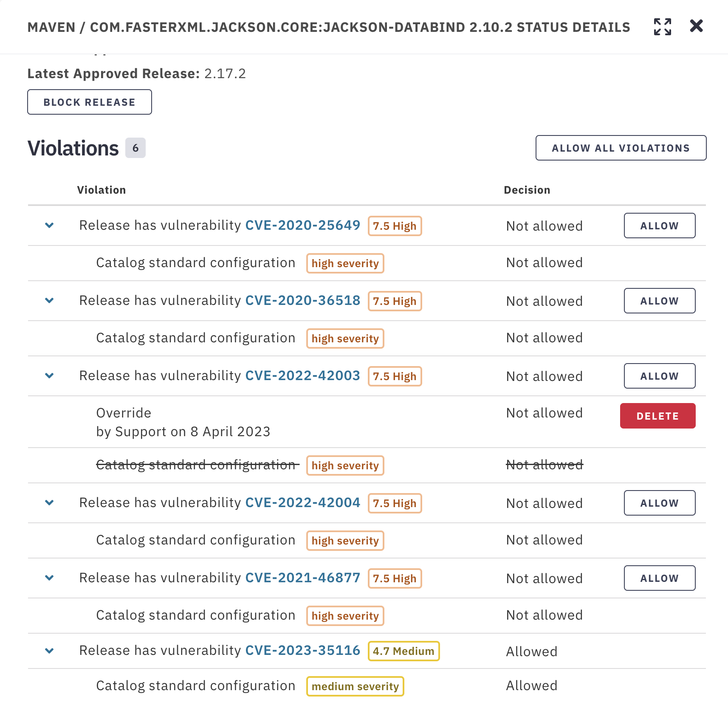
Task: Click high severity tag under CVE-2020-36518
Action: pyautogui.click(x=345, y=338)
